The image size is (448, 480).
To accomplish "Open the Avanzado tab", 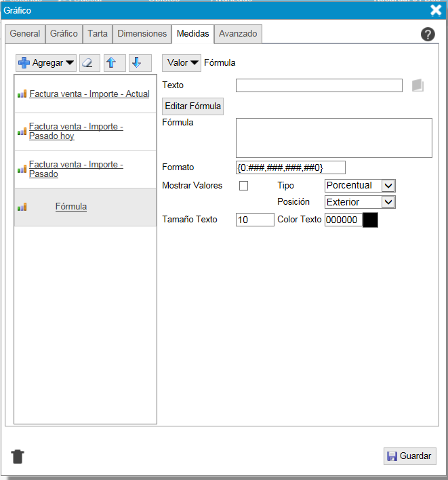I will [x=238, y=34].
